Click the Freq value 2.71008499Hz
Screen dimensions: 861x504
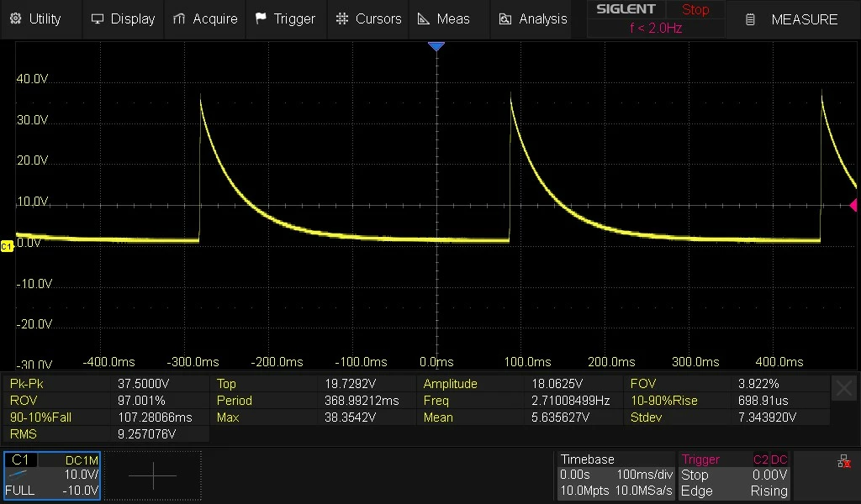571,401
